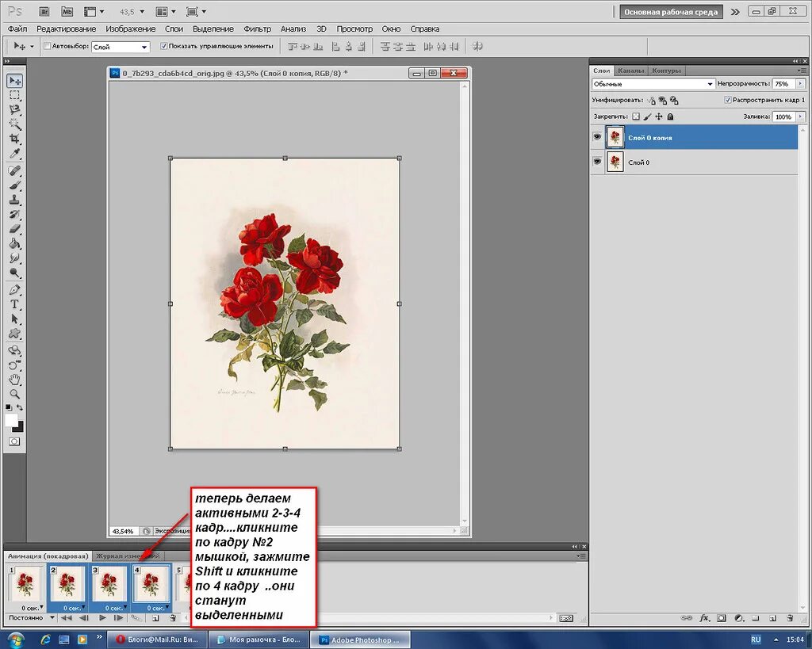Open the Layers panel options menu
Viewport: 812px width, 649px height.
[x=802, y=71]
